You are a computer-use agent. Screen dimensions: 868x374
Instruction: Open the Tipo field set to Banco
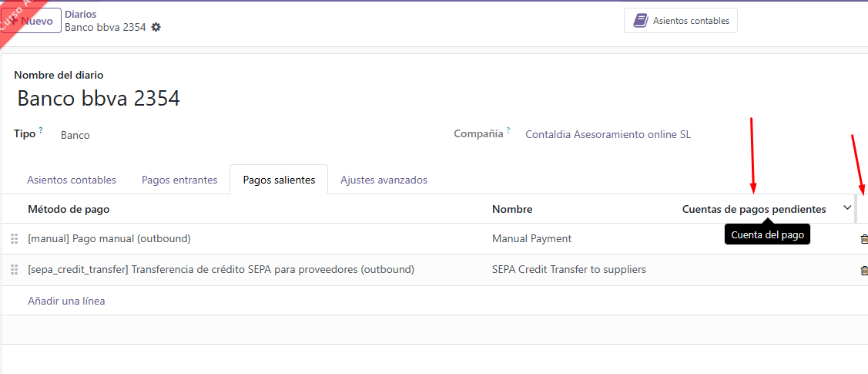tap(75, 135)
